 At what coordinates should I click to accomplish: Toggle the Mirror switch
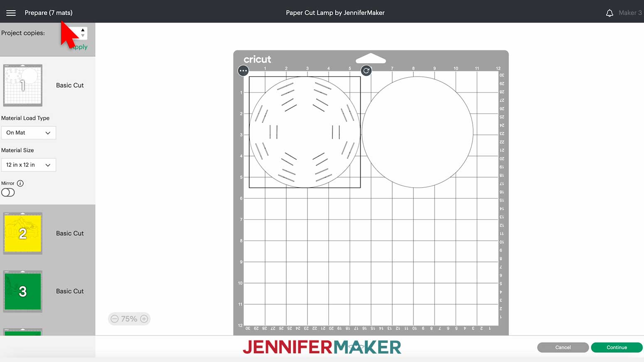[x=8, y=192]
